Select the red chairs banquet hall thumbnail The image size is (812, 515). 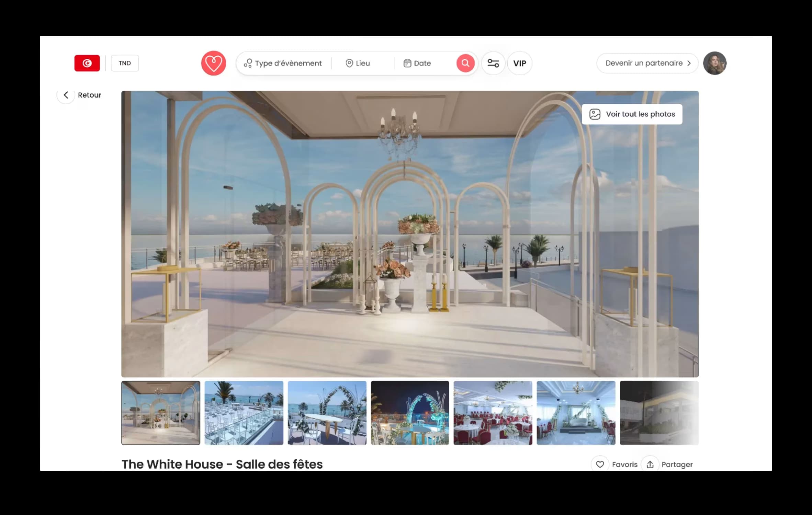[x=493, y=413]
